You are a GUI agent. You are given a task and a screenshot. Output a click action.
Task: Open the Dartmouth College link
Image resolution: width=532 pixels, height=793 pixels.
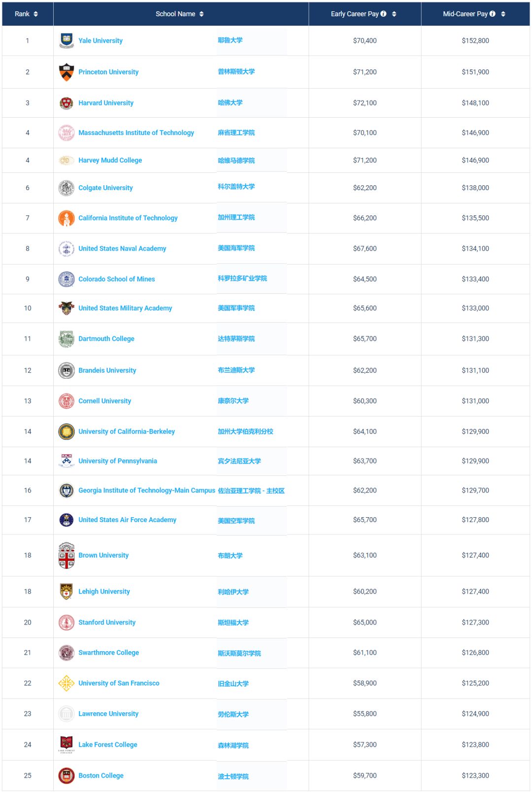click(106, 339)
